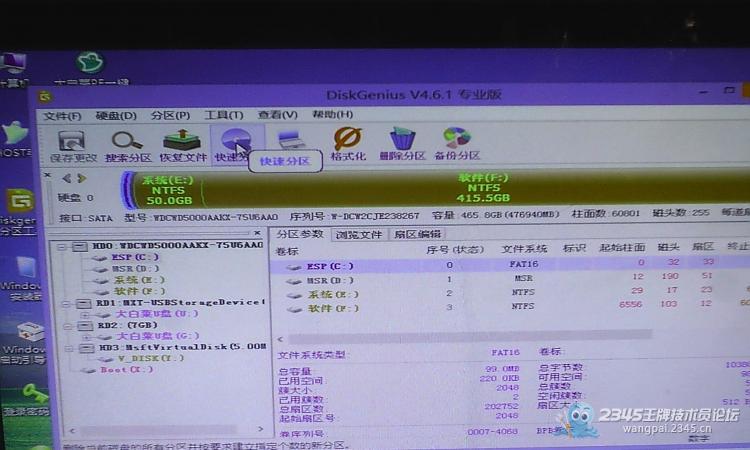750x450 pixels.
Task: Click the 文件系统 column header
Action: [x=524, y=249]
